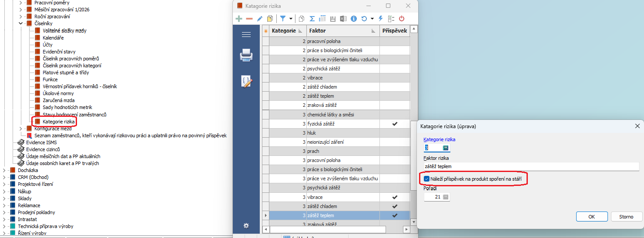Click the blue lightning bolt icon
Image resolution: width=644 pixels, height=238 pixels.
click(x=380, y=19)
